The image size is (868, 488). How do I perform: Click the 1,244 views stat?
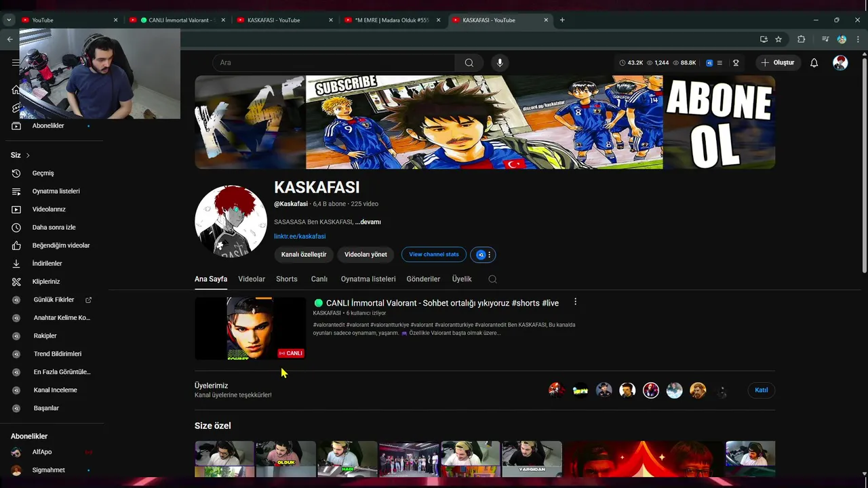pyautogui.click(x=658, y=62)
